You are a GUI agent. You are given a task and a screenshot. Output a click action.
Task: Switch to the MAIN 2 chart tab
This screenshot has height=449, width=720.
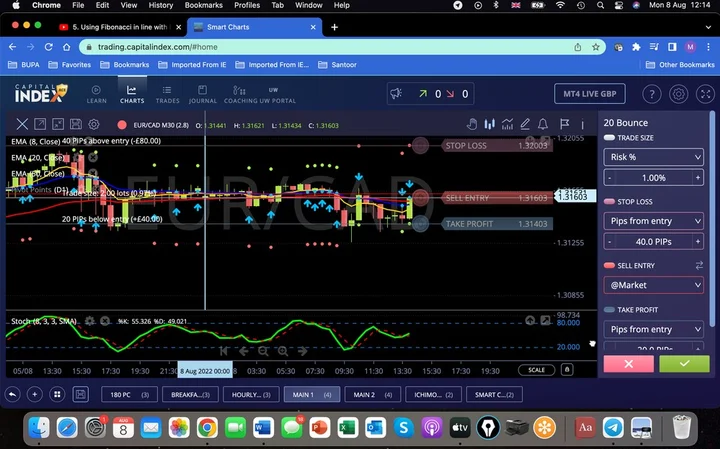pos(370,394)
